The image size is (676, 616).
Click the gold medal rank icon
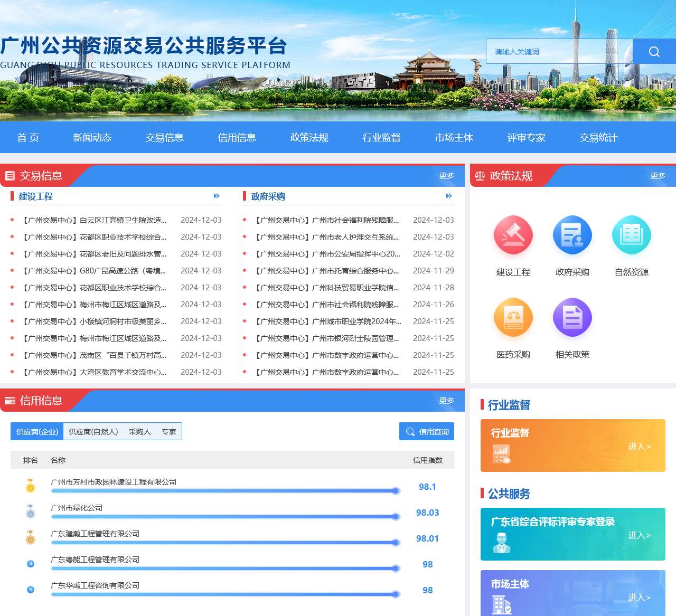pyautogui.click(x=31, y=486)
